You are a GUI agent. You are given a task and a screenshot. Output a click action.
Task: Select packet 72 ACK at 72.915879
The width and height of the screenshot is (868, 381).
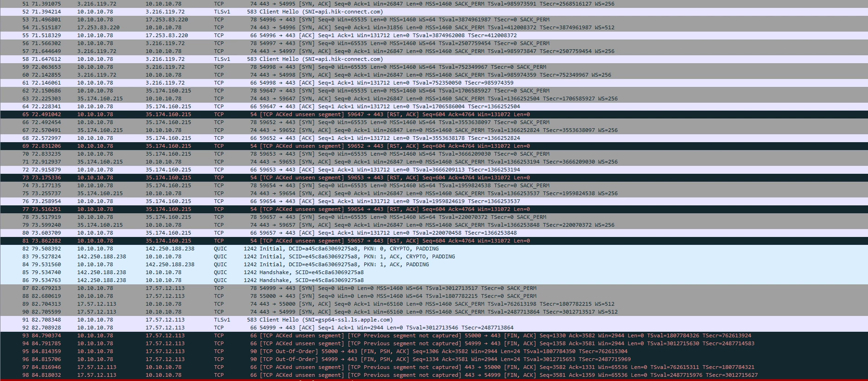[x=434, y=170]
